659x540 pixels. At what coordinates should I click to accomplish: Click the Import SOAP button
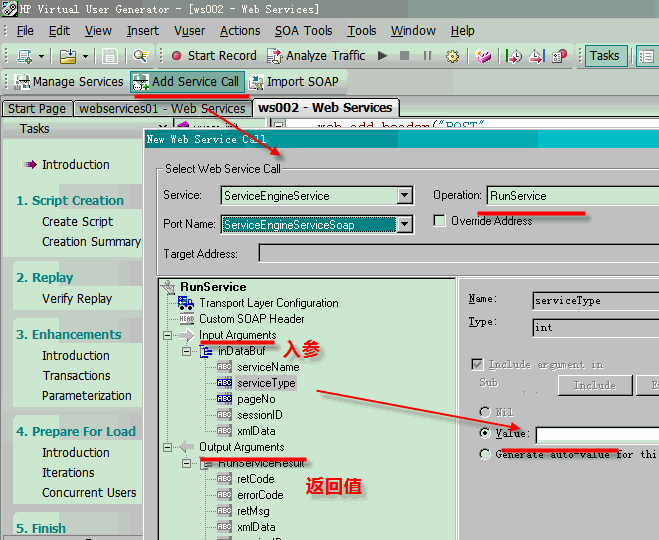294,82
